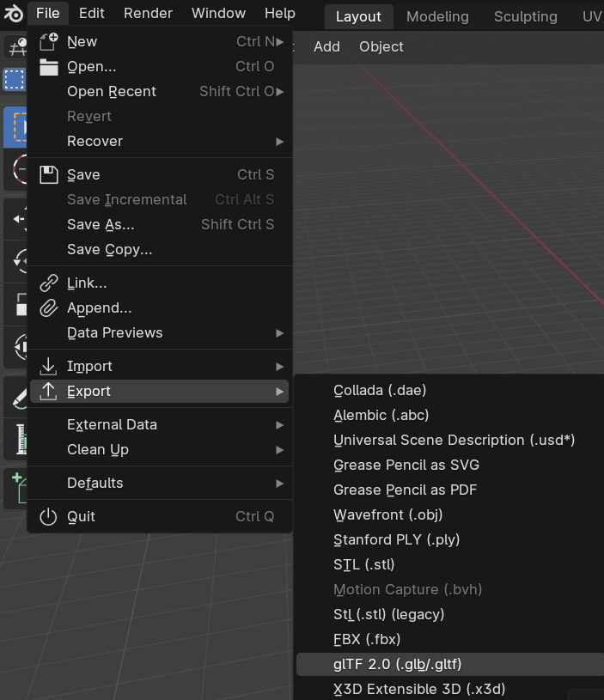Choose Append... from File menu

pyautogui.click(x=159, y=308)
